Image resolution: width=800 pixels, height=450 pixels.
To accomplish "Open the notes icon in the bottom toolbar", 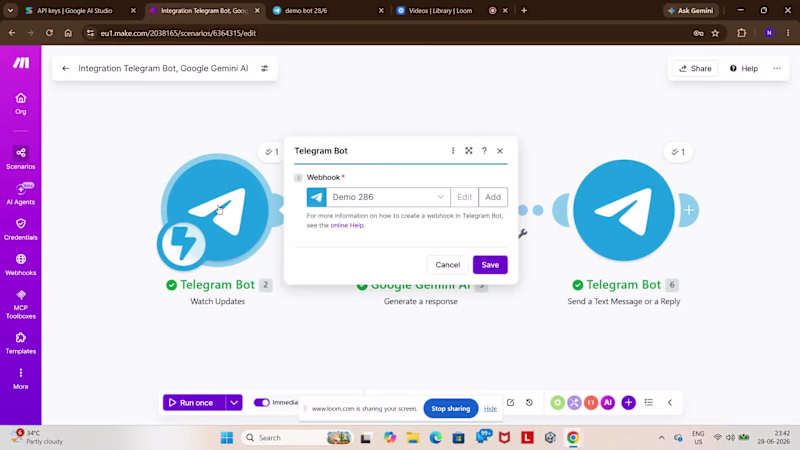I will [x=510, y=403].
